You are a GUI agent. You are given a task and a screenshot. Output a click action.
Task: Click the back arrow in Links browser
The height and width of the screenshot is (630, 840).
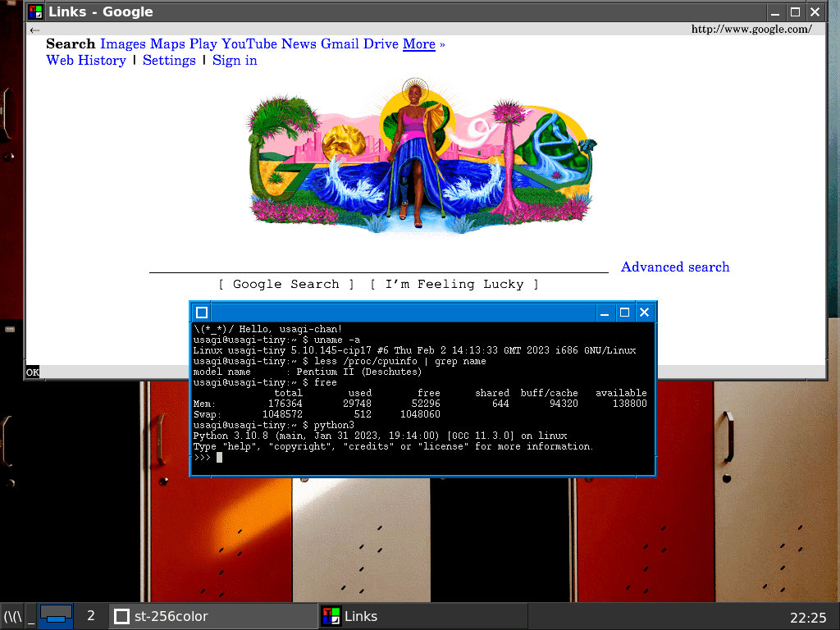(x=34, y=30)
